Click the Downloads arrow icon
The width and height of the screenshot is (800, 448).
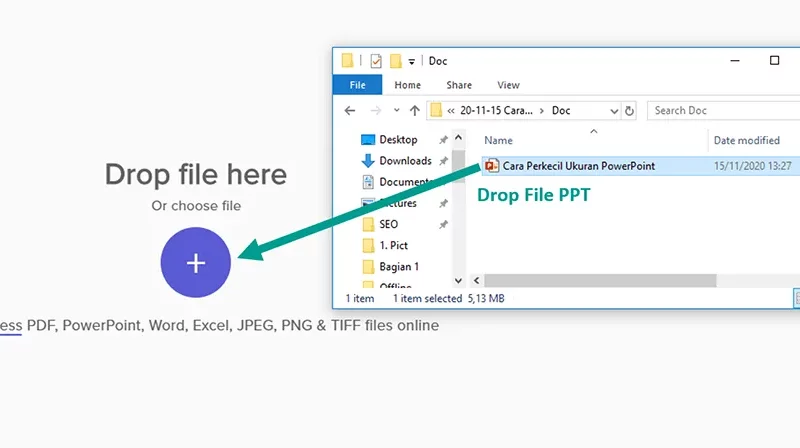click(x=368, y=161)
